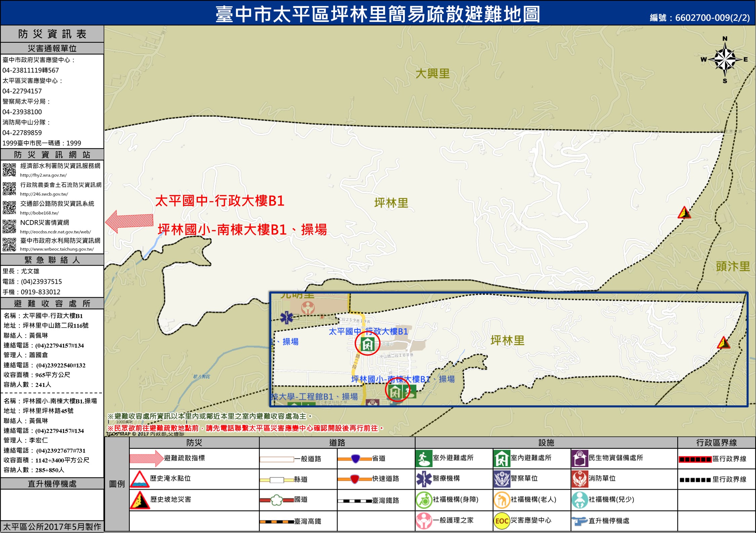Click the red 區行政界線 boundary swatch
Image resolution: width=756 pixels, height=533 pixels.
point(695,459)
